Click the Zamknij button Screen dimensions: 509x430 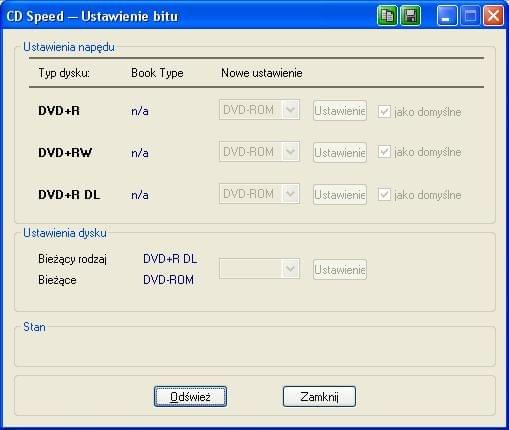point(319,397)
